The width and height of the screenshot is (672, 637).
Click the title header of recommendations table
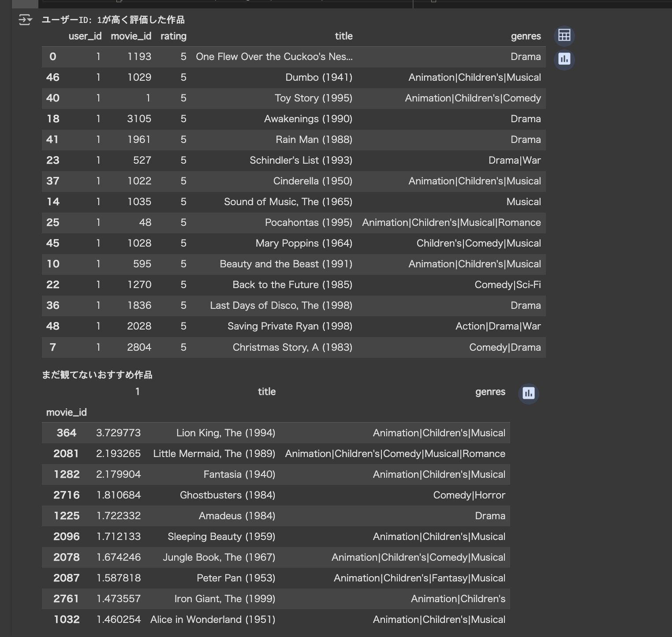point(267,392)
